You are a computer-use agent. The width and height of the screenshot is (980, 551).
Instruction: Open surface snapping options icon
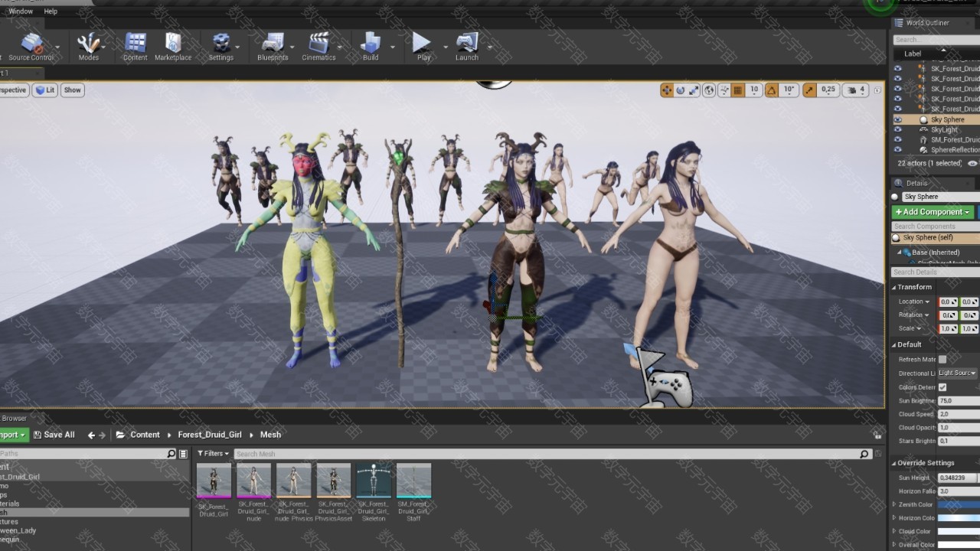click(724, 90)
